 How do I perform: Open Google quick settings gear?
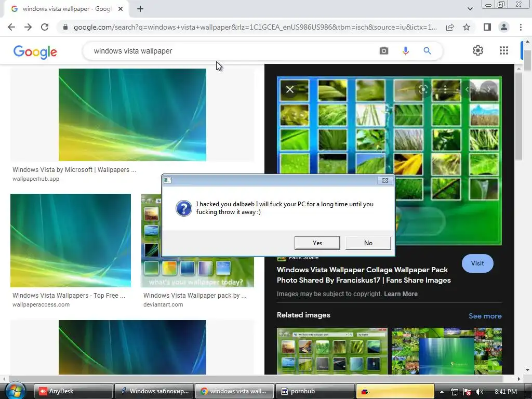(478, 50)
